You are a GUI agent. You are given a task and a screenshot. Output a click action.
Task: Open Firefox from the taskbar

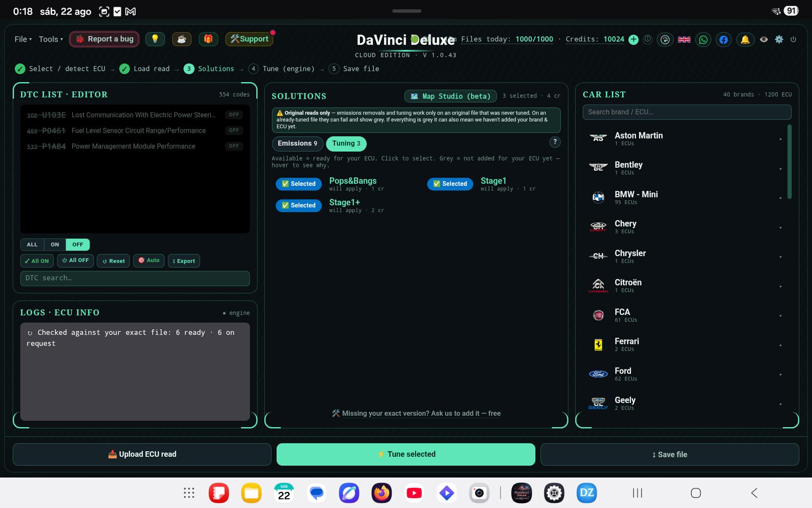point(382,493)
